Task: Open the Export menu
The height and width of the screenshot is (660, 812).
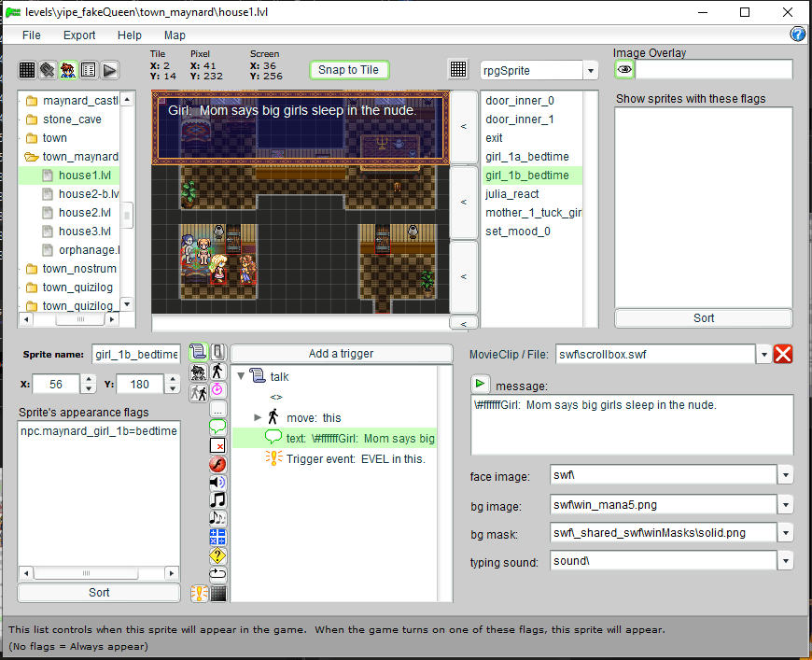Action: (79, 35)
